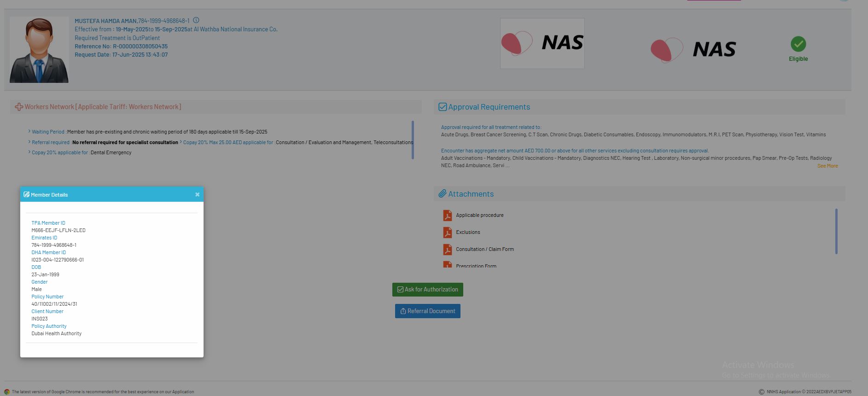
Task: Click the boxed NAS insurer logo
Action: [x=542, y=43]
